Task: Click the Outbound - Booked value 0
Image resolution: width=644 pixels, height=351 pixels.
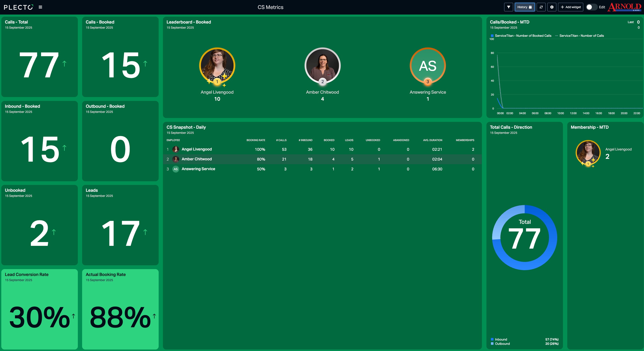Action: coord(120,149)
